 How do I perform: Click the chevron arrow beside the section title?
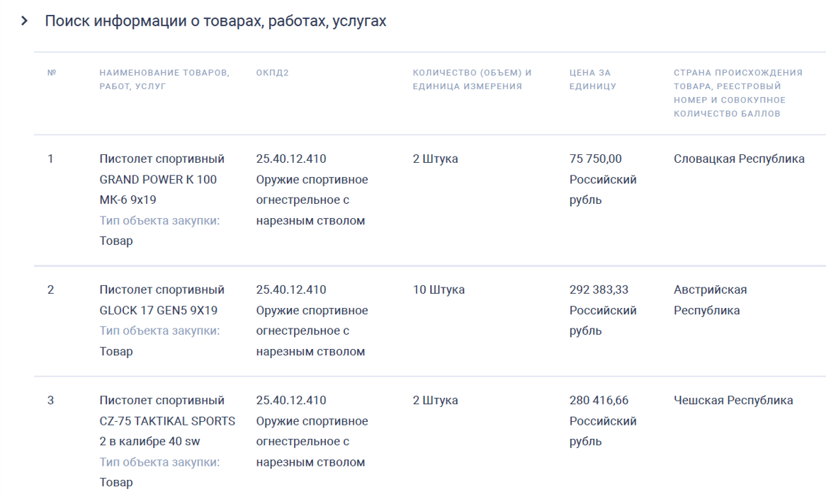click(x=24, y=21)
